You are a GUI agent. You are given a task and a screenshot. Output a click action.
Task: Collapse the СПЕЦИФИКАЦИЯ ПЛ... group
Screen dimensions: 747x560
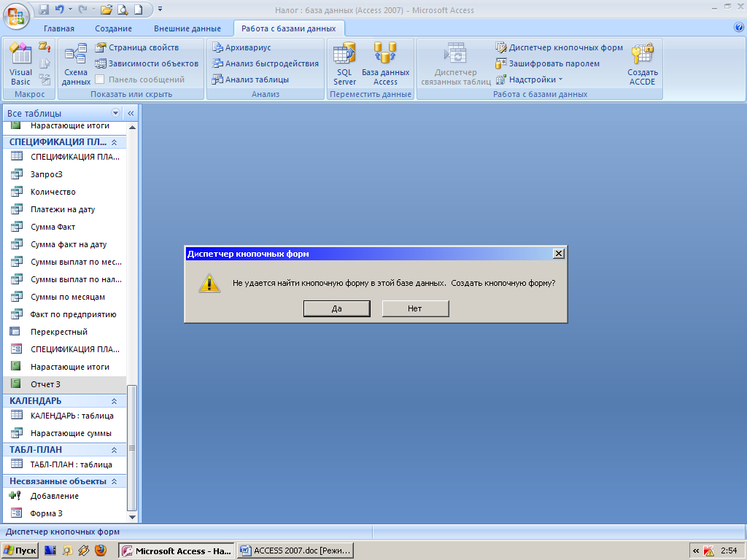[x=115, y=142]
